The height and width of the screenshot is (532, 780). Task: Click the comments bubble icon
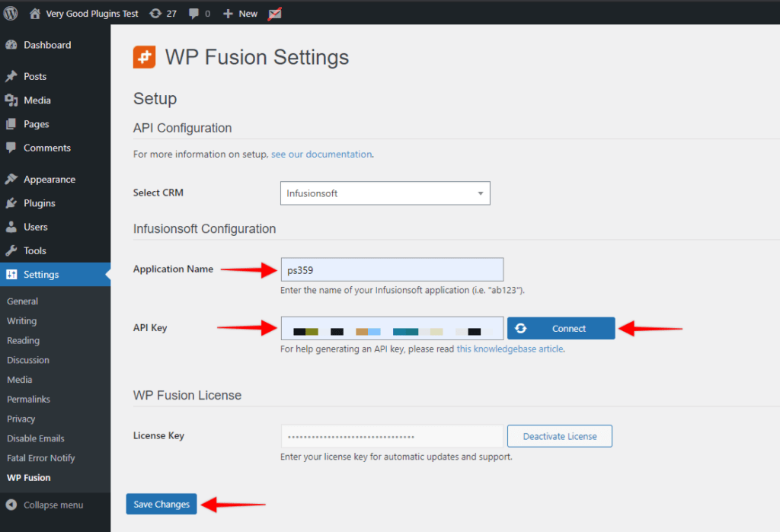pos(194,13)
